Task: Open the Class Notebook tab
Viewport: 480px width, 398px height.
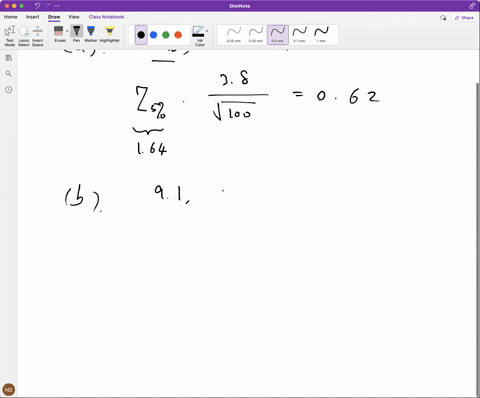Action: [x=106, y=17]
